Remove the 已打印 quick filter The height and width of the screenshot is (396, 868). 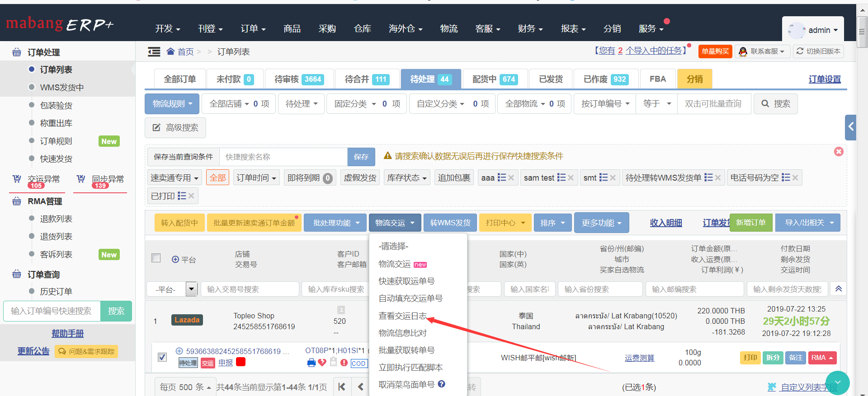pyautogui.click(x=191, y=196)
